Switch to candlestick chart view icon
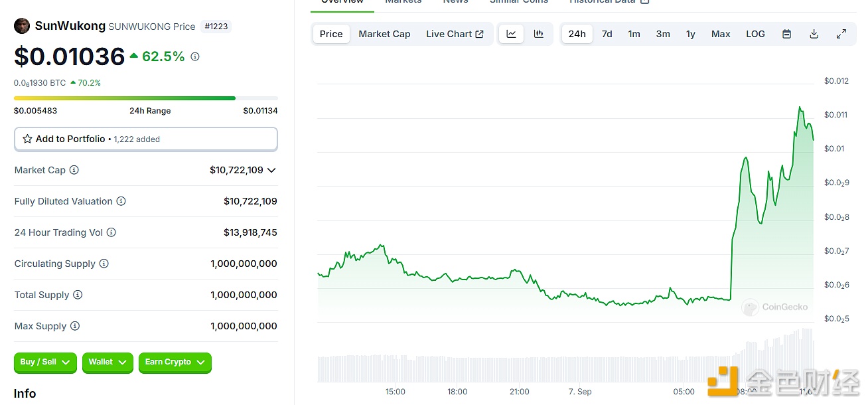This screenshot has width=868, height=405. (x=539, y=34)
